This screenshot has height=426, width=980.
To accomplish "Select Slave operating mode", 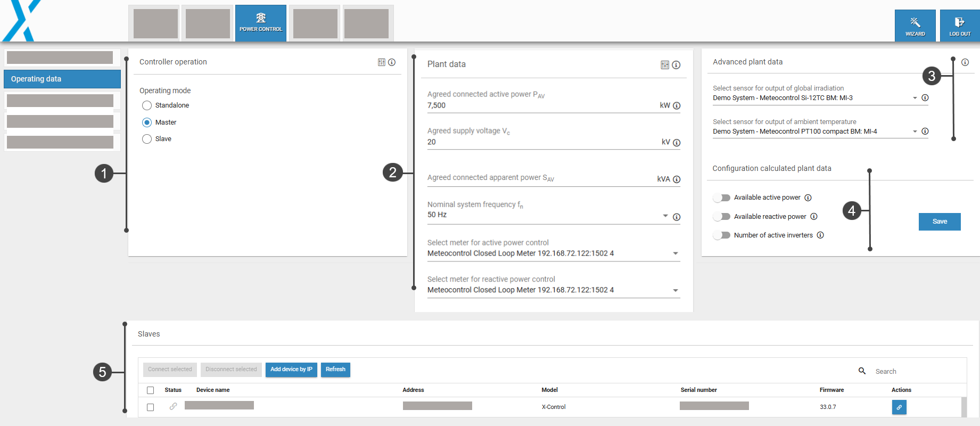I will tap(147, 139).
